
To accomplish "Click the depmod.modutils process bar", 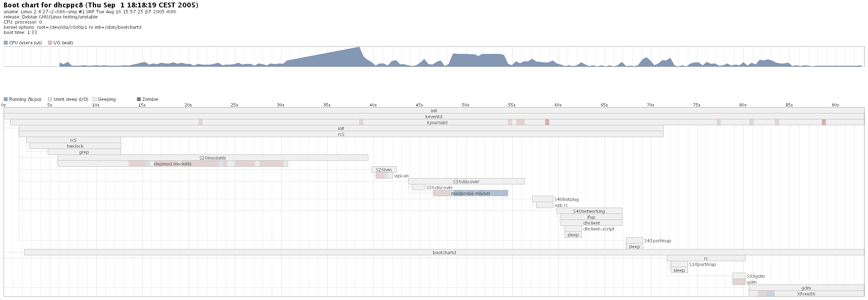I will point(172,164).
